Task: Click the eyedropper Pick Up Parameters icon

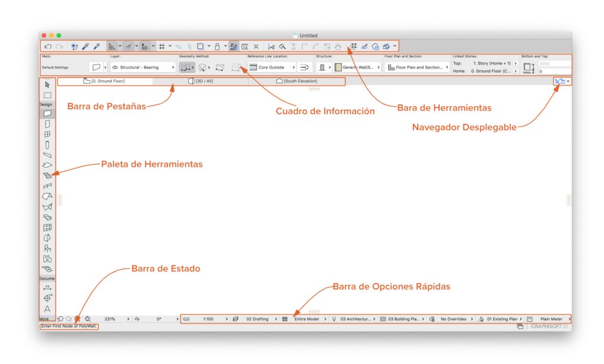Action: click(x=86, y=46)
